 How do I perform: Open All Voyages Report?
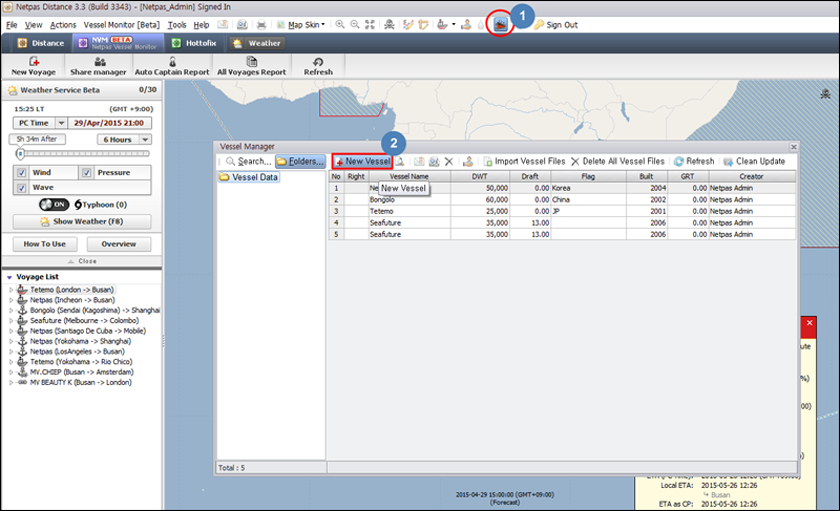(251, 66)
